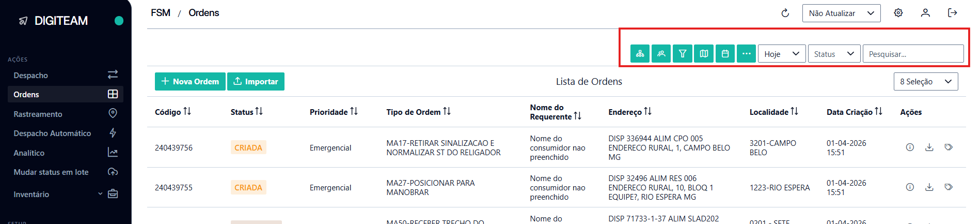Image resolution: width=980 pixels, height=224 pixels.
Task: Go to Rastreamento in sidebar
Action: [38, 114]
